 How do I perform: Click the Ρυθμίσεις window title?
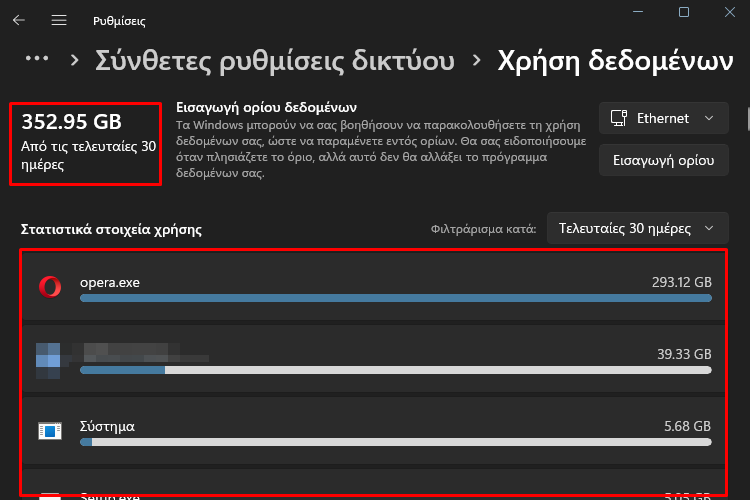[119, 21]
